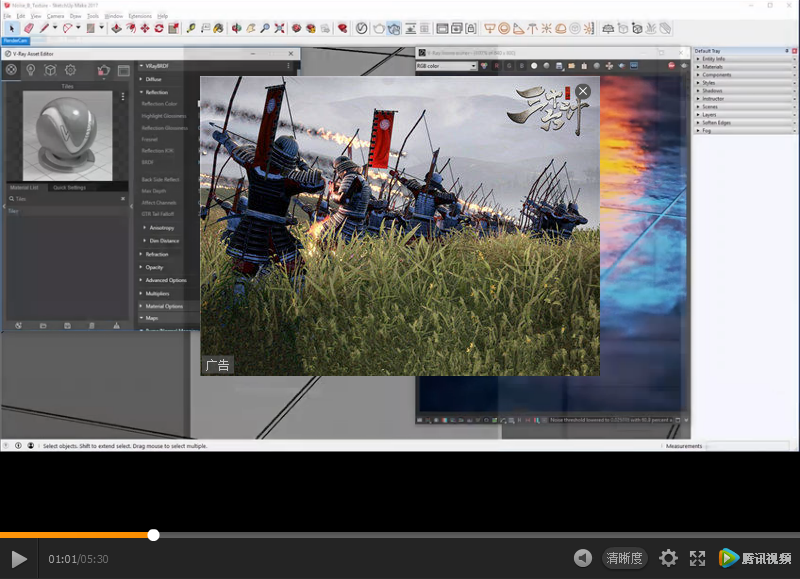The height and width of the screenshot is (579, 800).
Task: Switch to the Quick Settings tab
Action: [x=70, y=187]
